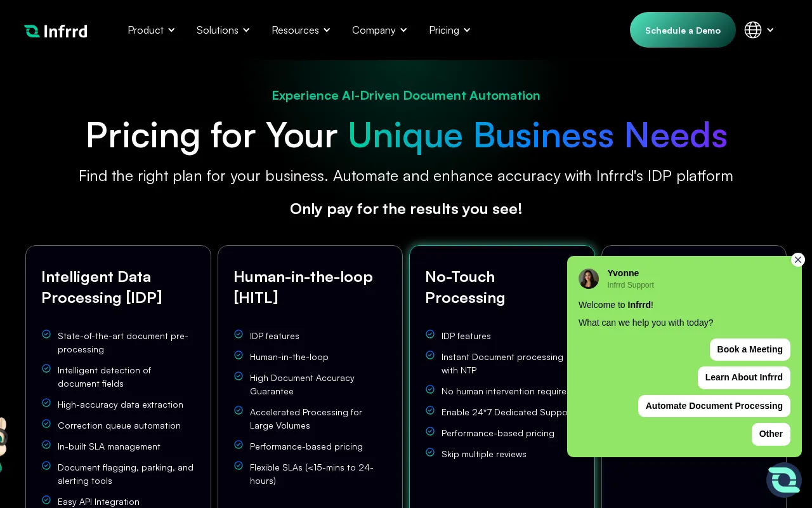Choose Learn About Infrrd chat option
Screen dimensions: 812x508
744,377
